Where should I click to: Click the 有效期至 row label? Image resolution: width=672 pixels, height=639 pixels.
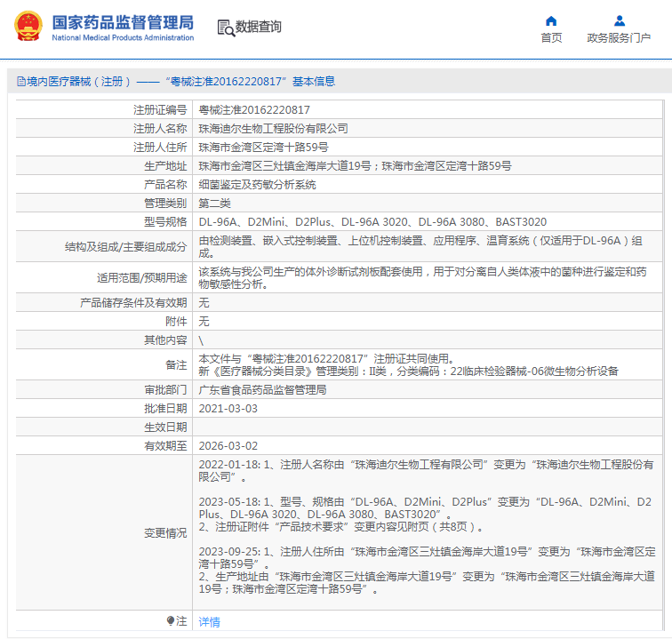coord(165,446)
